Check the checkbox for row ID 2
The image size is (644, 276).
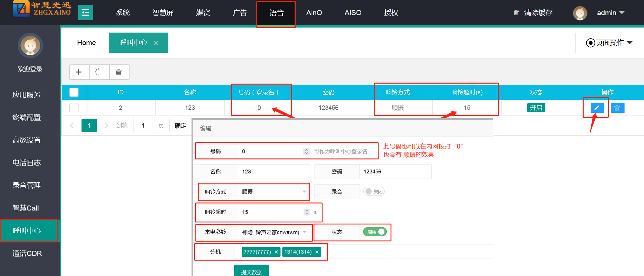coord(74,107)
